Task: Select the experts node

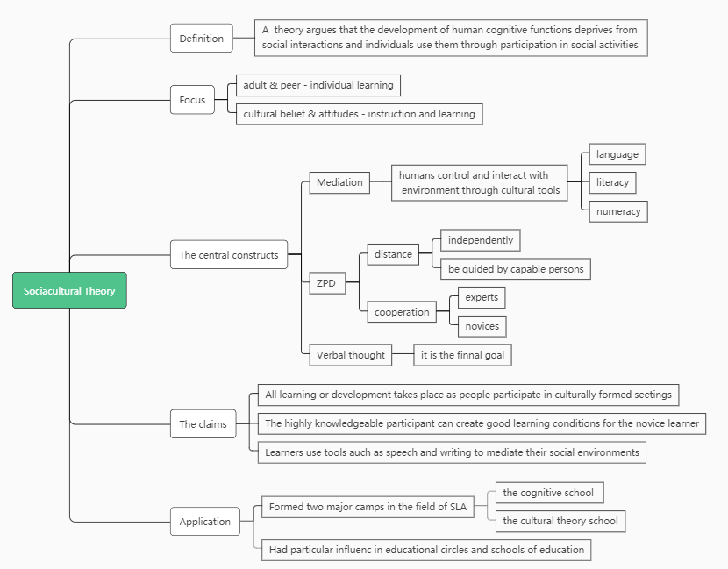Action: click(482, 297)
